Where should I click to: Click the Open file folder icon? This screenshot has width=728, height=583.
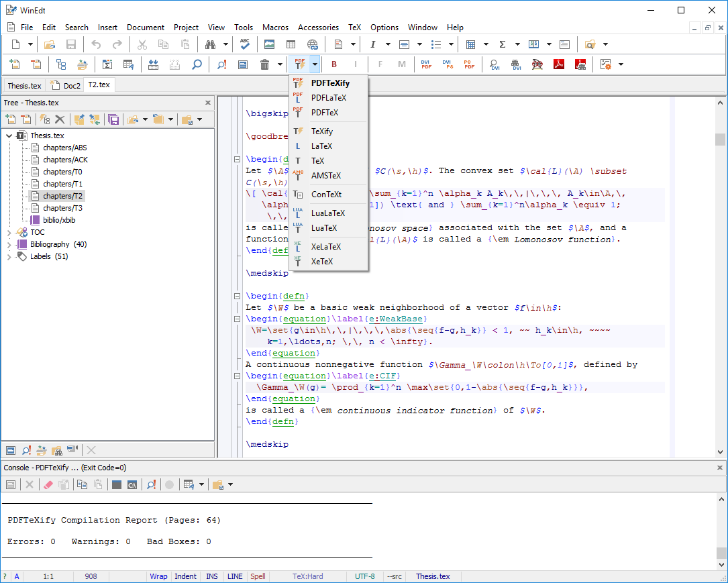[x=50, y=44]
